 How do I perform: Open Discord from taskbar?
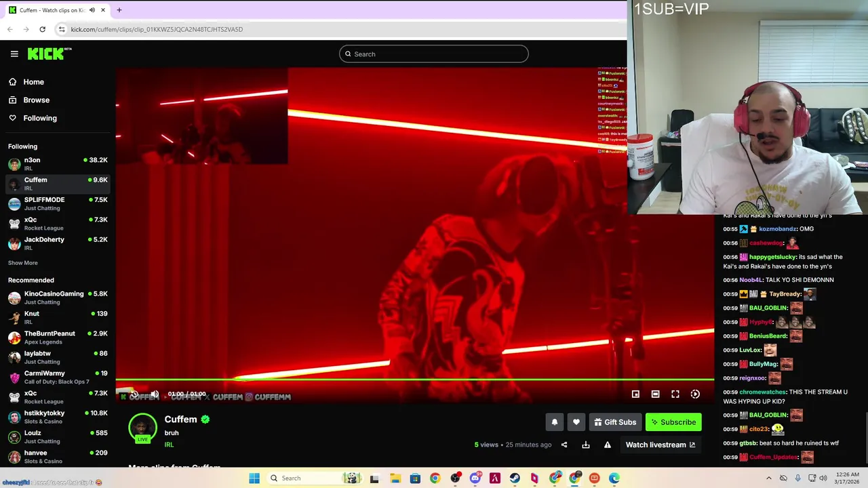pos(475,479)
